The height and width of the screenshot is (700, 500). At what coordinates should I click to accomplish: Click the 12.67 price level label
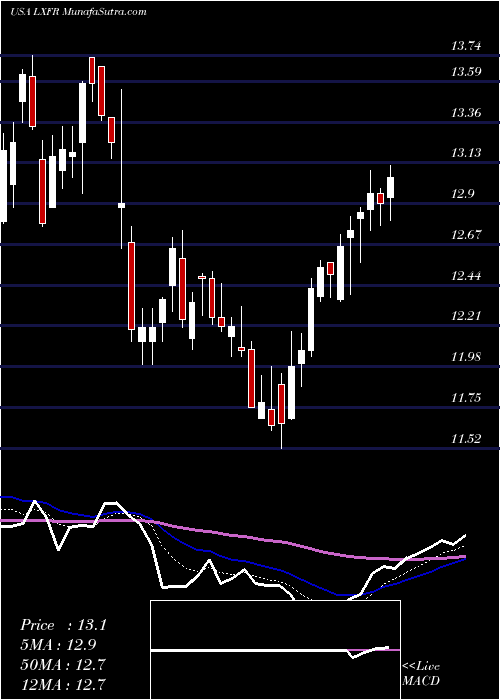click(467, 235)
